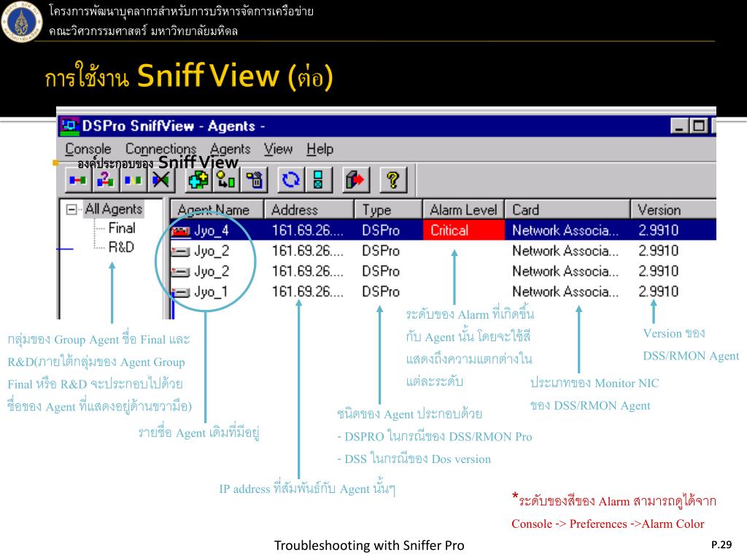Click the agent properties lightbulb icon

pos(226,180)
